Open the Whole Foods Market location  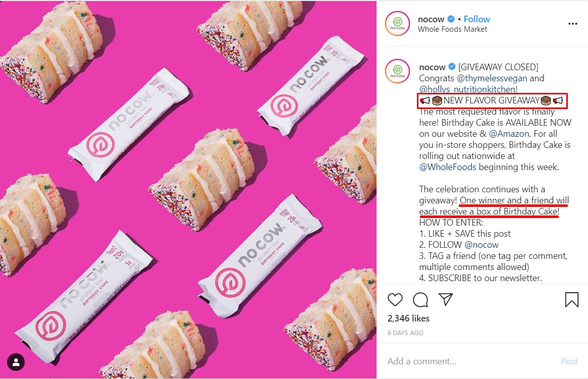(x=452, y=29)
